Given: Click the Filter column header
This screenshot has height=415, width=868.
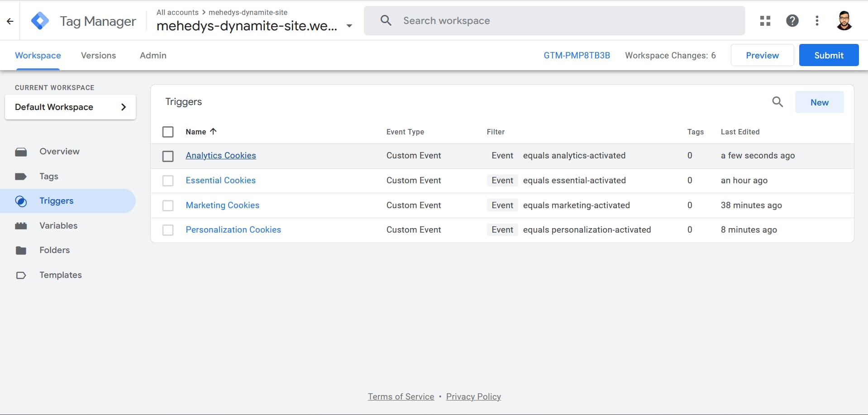Looking at the screenshot, I should pos(496,132).
